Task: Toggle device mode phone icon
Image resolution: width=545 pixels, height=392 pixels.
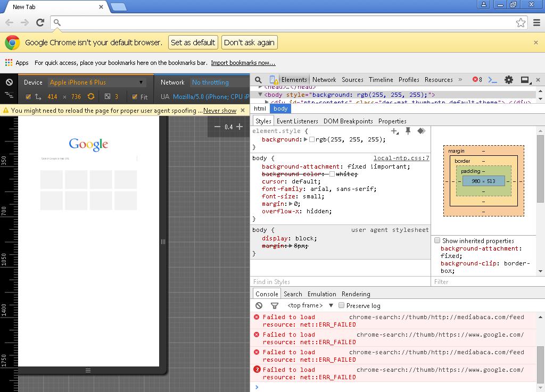Action: point(274,80)
